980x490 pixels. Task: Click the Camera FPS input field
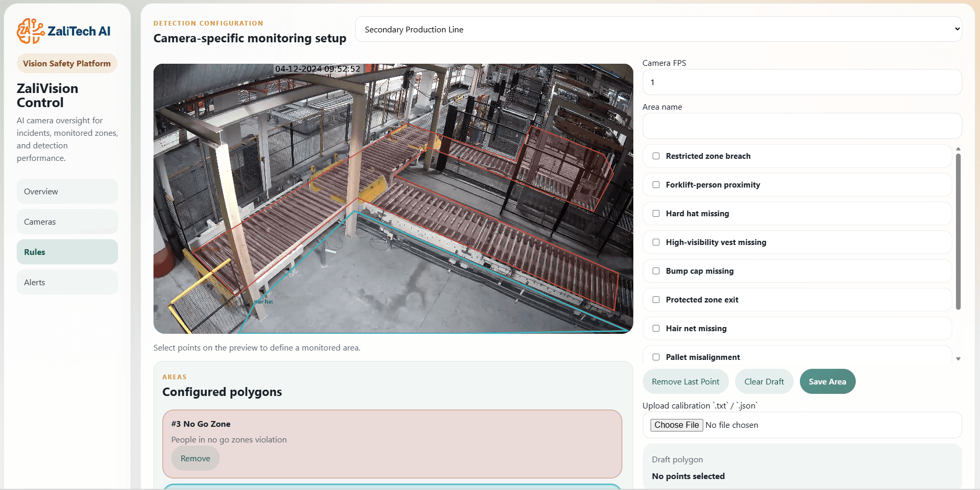point(802,82)
